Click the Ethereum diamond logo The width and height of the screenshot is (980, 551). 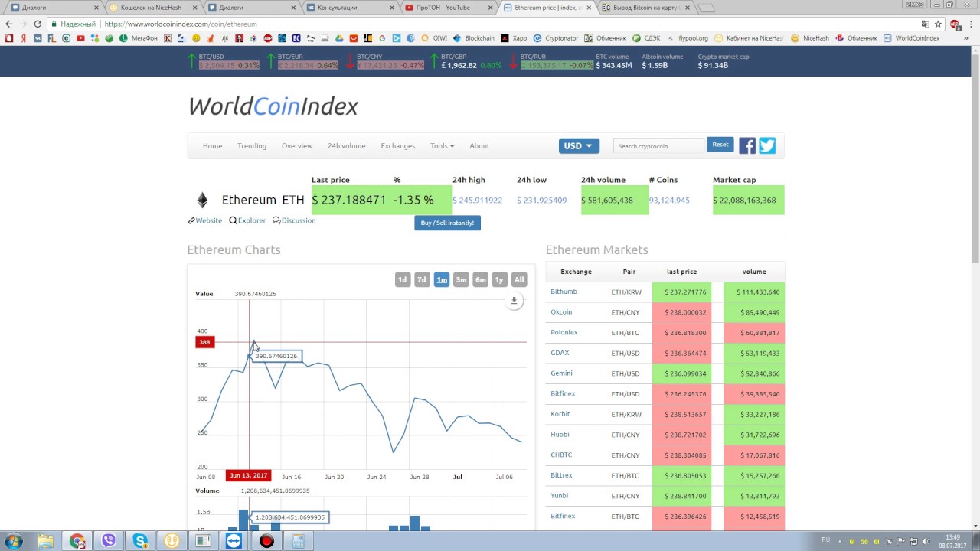202,201
